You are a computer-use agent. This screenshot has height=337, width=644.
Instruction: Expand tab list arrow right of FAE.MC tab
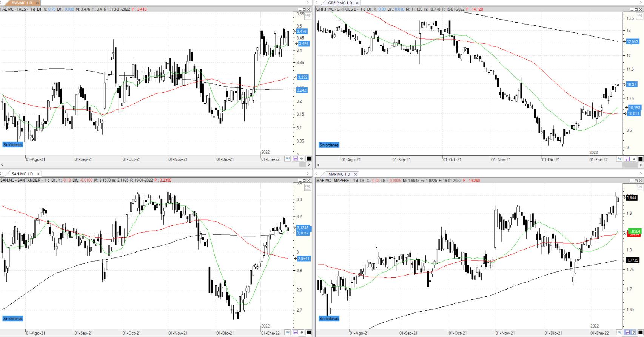click(308, 3)
